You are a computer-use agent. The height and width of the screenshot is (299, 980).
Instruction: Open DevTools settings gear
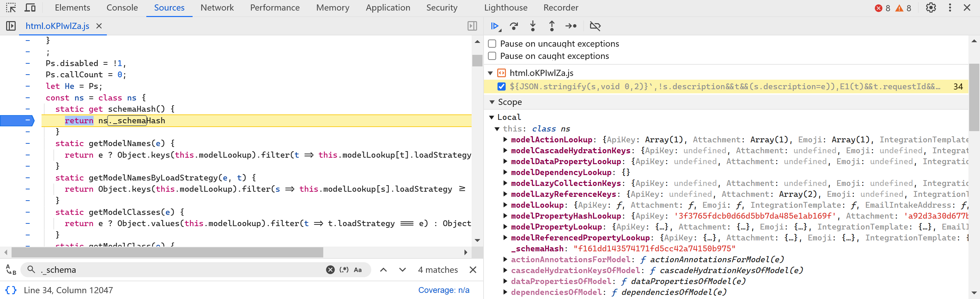(931, 7)
